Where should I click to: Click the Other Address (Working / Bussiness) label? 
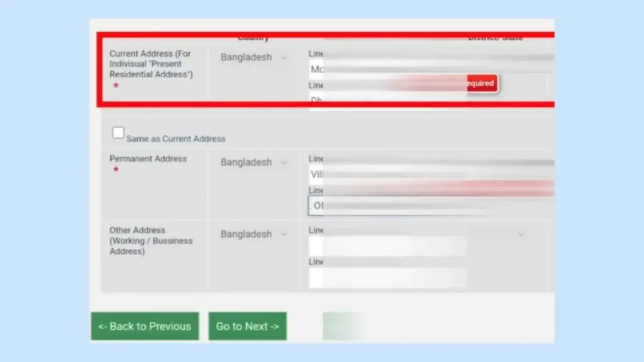[151, 241]
